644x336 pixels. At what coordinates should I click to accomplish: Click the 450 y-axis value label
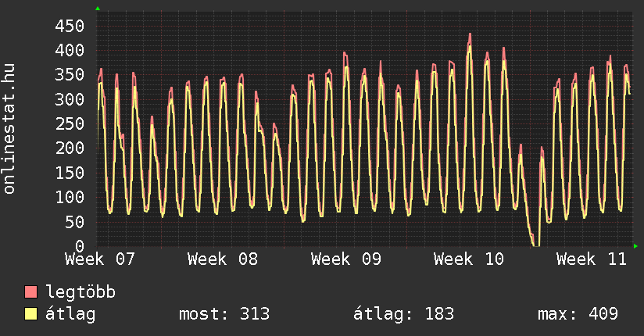tap(70, 26)
